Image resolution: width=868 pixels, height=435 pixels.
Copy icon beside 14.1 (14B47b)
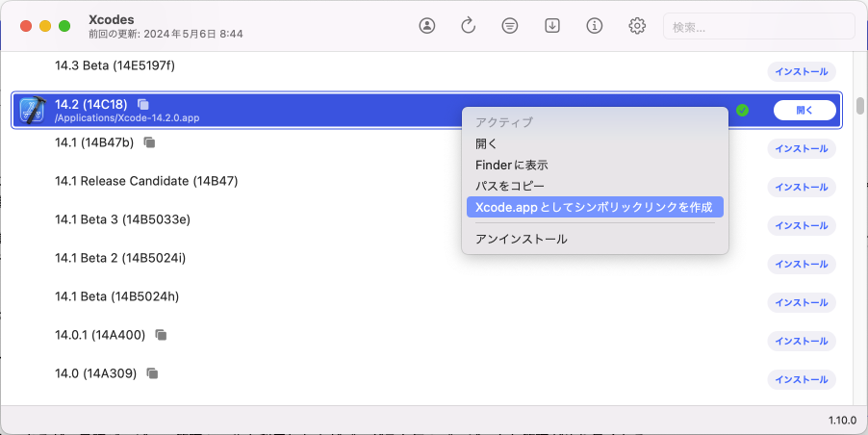149,142
